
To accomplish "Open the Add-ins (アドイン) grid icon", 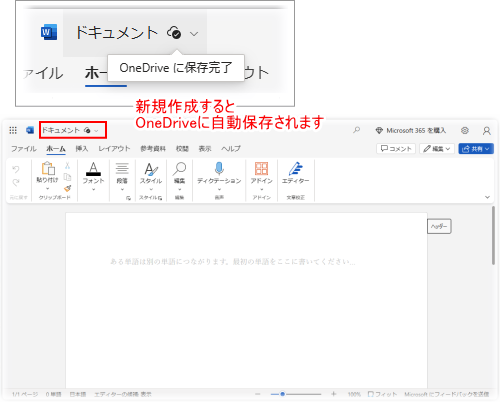I will (x=261, y=169).
